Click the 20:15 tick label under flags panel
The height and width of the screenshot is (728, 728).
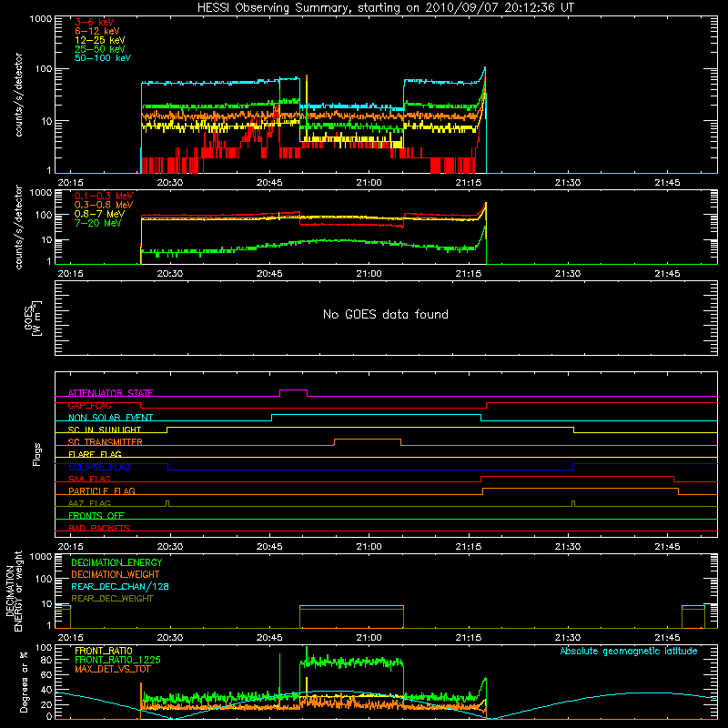pyautogui.click(x=70, y=547)
